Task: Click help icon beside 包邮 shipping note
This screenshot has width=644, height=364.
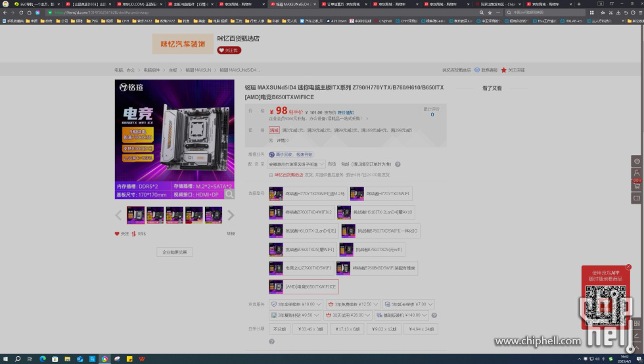Action: point(398,164)
